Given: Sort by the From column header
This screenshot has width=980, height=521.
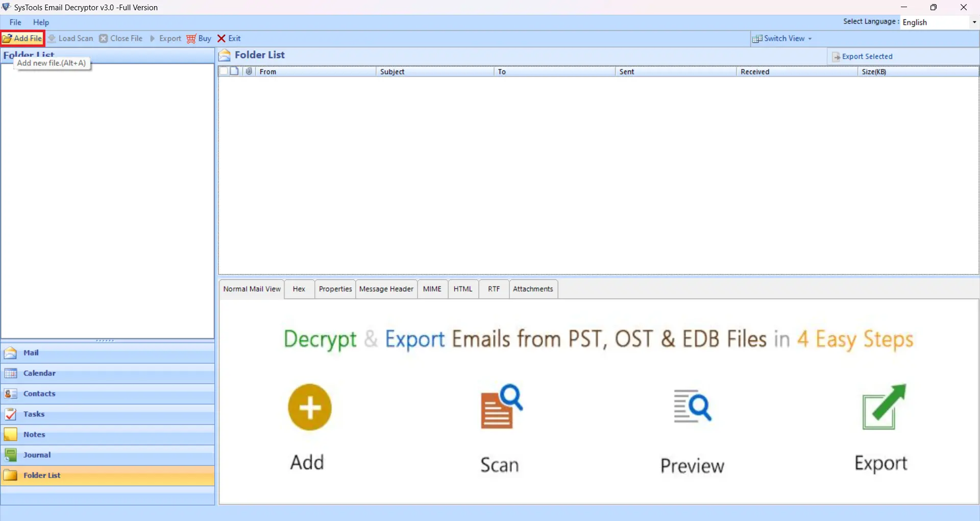Looking at the screenshot, I should [316, 72].
